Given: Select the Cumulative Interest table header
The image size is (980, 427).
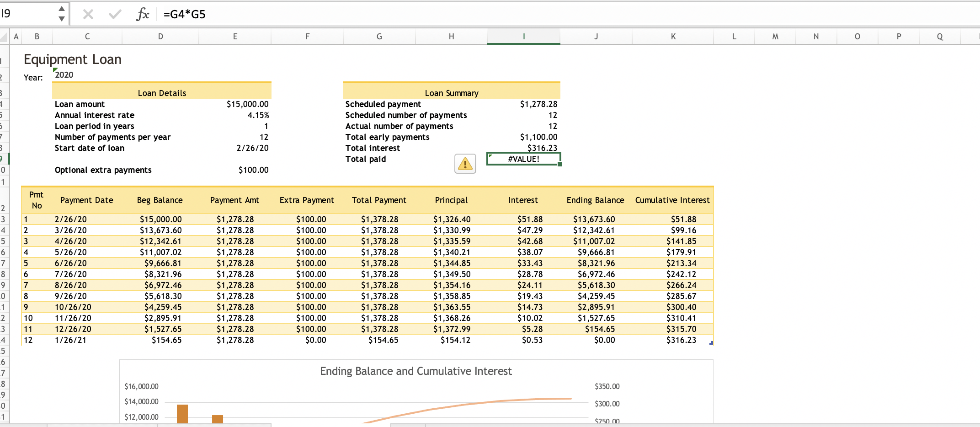Looking at the screenshot, I should pyautogui.click(x=672, y=200).
